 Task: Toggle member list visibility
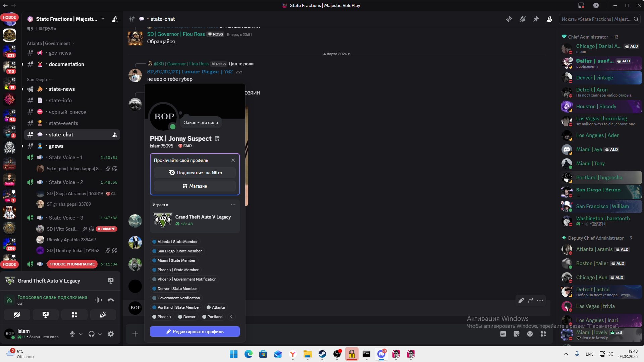[549, 19]
